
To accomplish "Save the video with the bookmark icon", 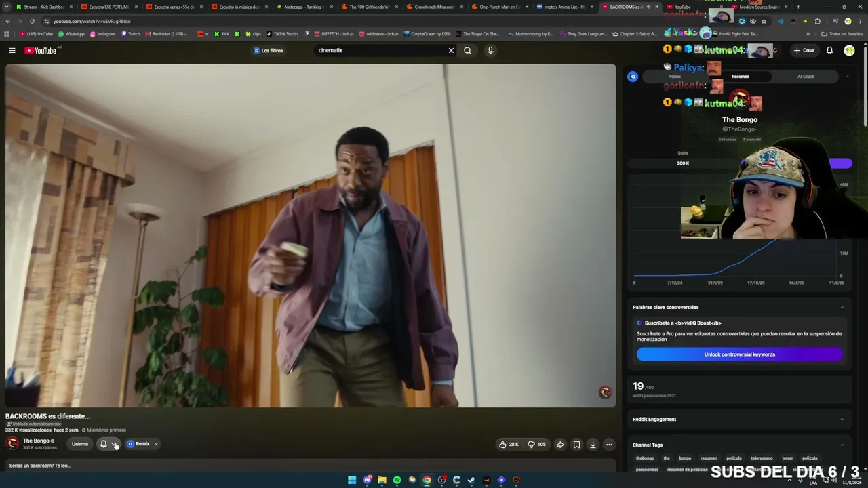I will click(576, 445).
